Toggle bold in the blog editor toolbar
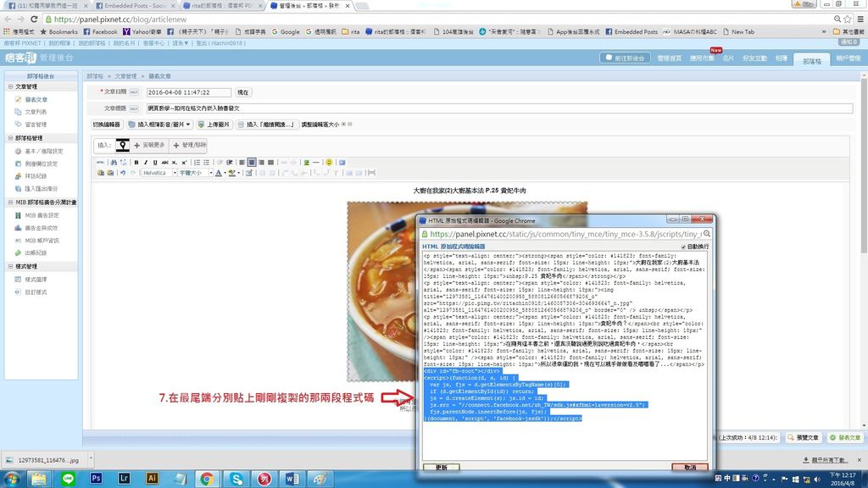The height and width of the screenshot is (488, 868). coord(136,162)
